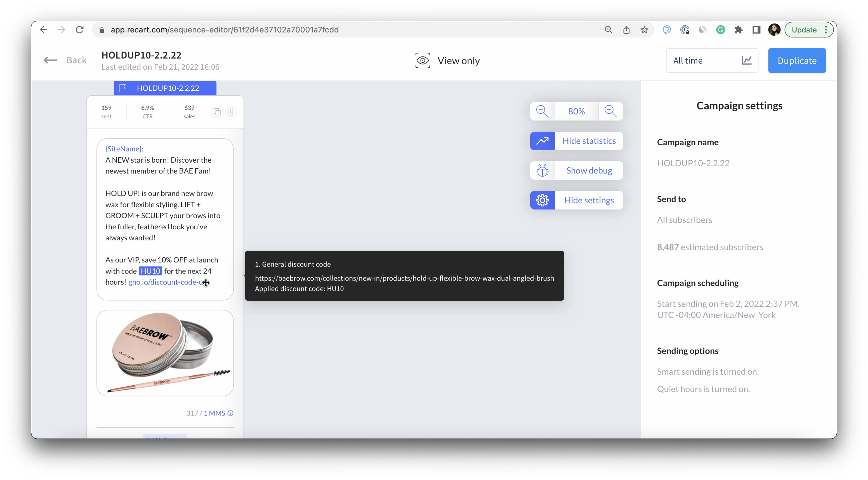Select the HOLDUP10-2.2.22 flag tab
Screen dimensions: 868x480
165,88
